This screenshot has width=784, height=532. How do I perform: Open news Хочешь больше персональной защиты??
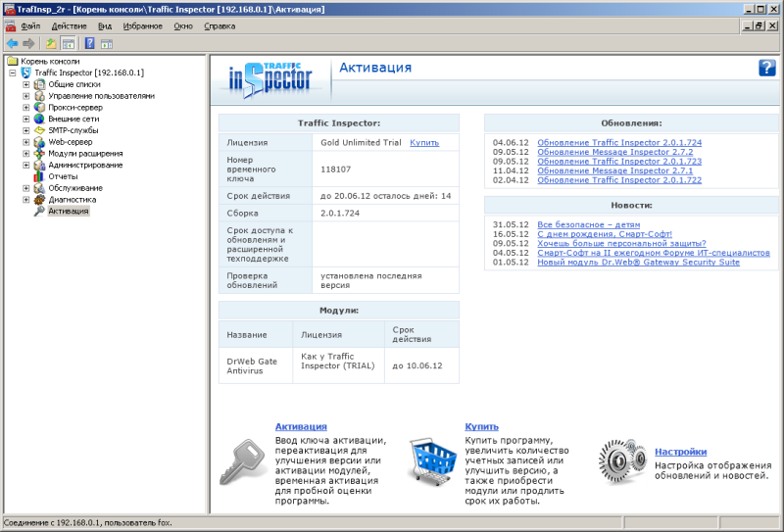click(x=621, y=244)
